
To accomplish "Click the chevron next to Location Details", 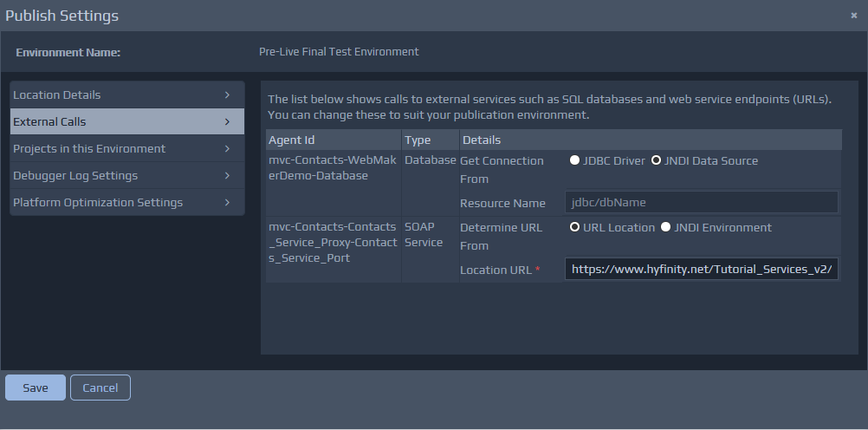I will (227, 94).
